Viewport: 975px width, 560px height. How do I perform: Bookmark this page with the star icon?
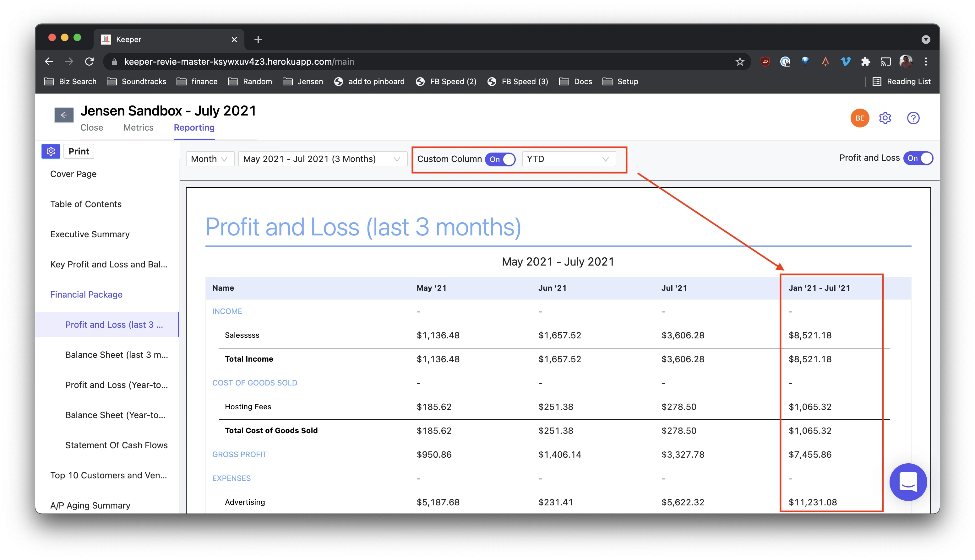[739, 62]
